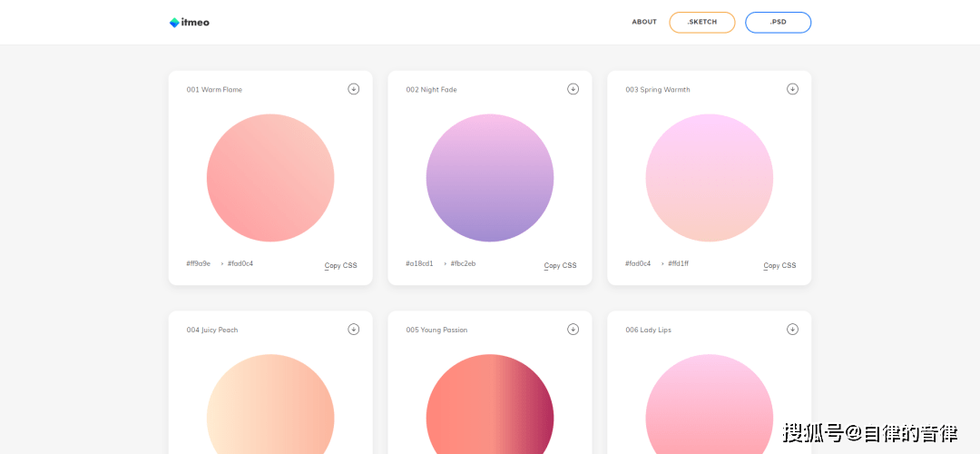The image size is (980, 454).
Task: Select the Warm Flame gradient circle
Action: point(270,178)
